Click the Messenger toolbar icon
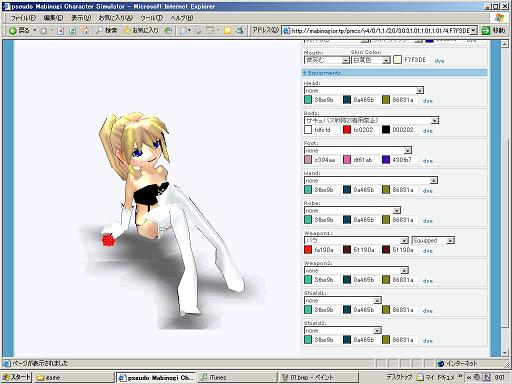Image resolution: width=512 pixels, height=384 pixels. [239, 31]
